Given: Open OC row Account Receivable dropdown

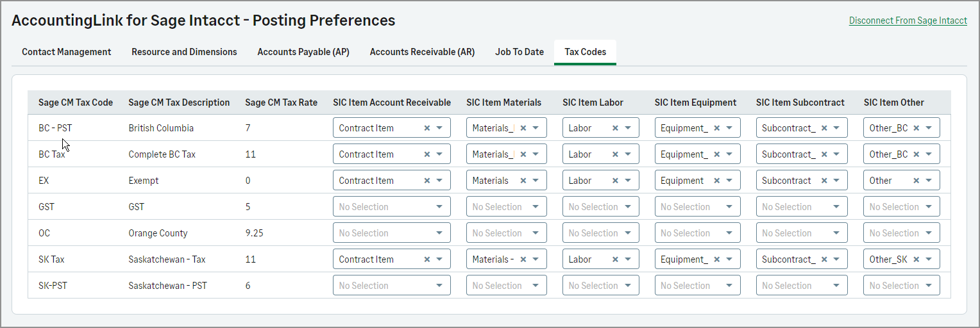Looking at the screenshot, I should click(392, 233).
